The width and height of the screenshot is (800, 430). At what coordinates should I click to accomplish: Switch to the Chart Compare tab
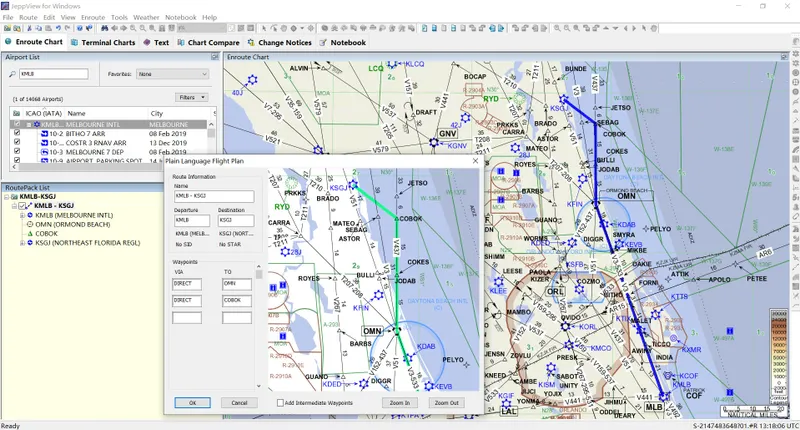(208, 42)
